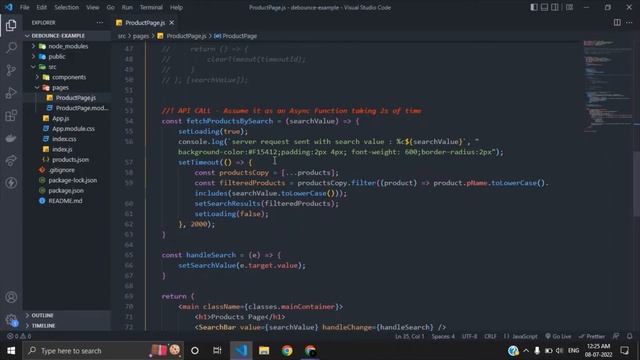Click the ProductPage symbol breadcrumb

coord(236,36)
